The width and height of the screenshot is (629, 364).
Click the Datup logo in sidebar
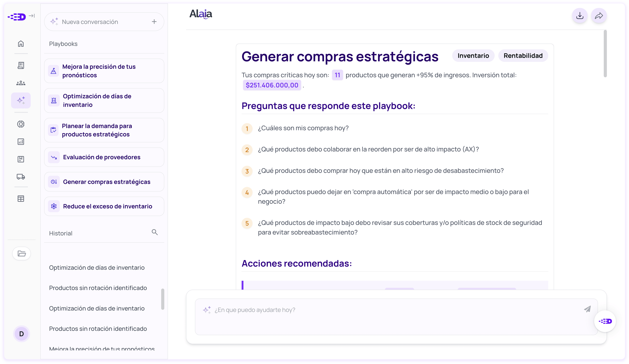(x=17, y=17)
